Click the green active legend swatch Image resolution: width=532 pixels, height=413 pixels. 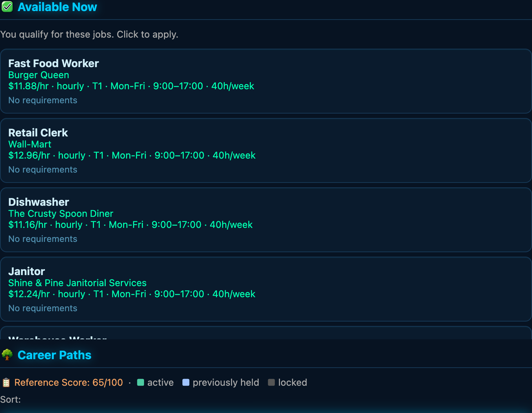point(140,382)
